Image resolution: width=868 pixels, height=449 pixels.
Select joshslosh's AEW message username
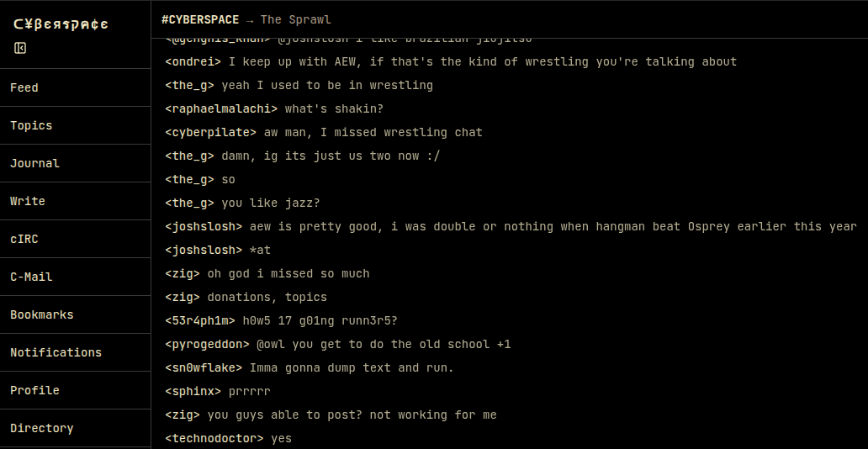pyautogui.click(x=204, y=226)
